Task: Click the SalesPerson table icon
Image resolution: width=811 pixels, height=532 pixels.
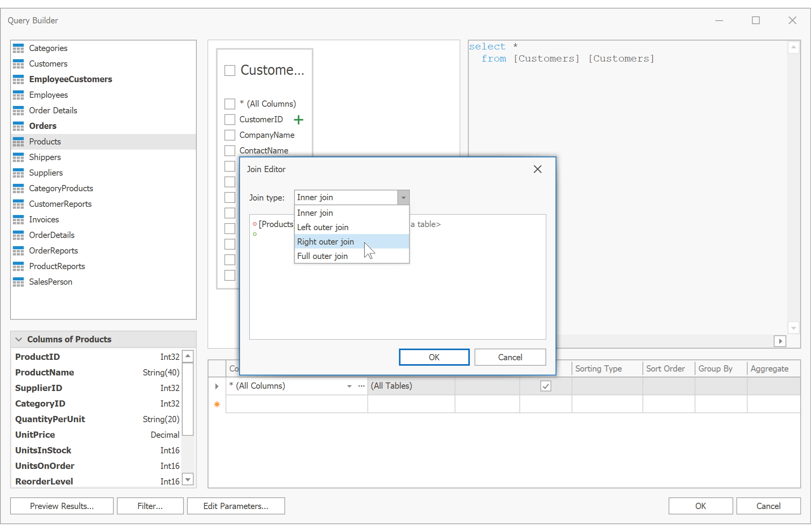Action: (18, 282)
